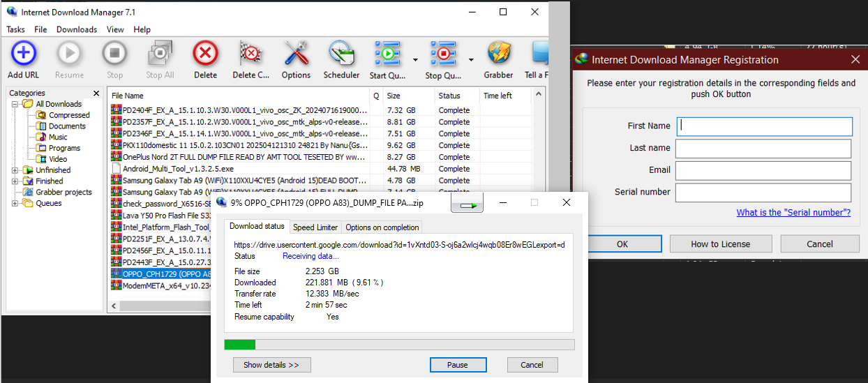Click the Q column header
This screenshot has height=383, width=868.
tap(377, 96)
